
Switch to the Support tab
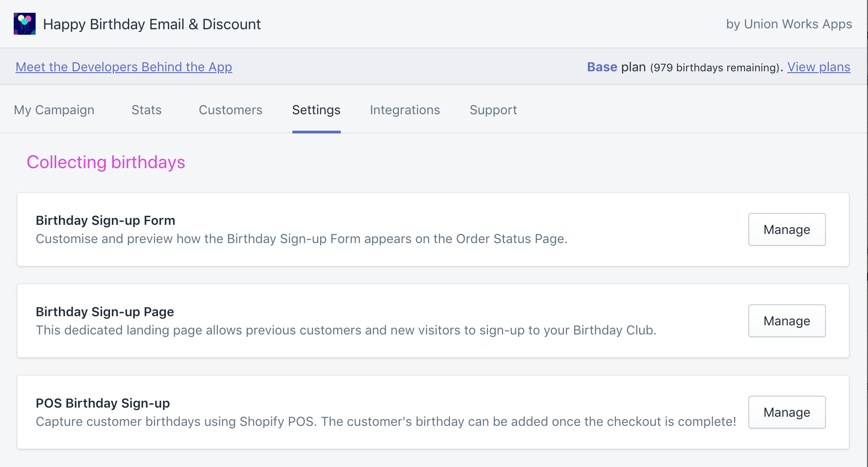[493, 110]
